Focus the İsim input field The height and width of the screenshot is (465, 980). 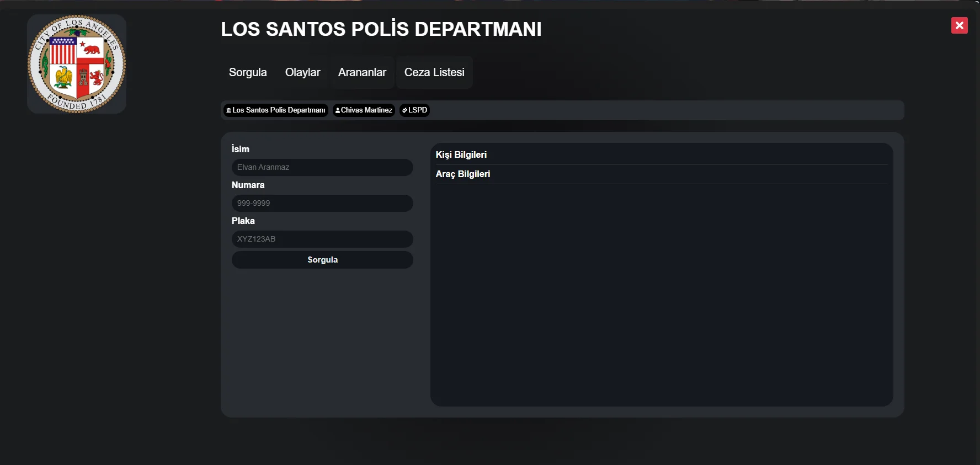322,167
